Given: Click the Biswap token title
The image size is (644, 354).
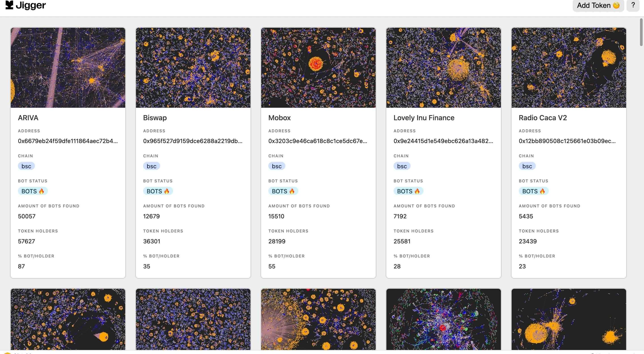Looking at the screenshot, I should [155, 118].
